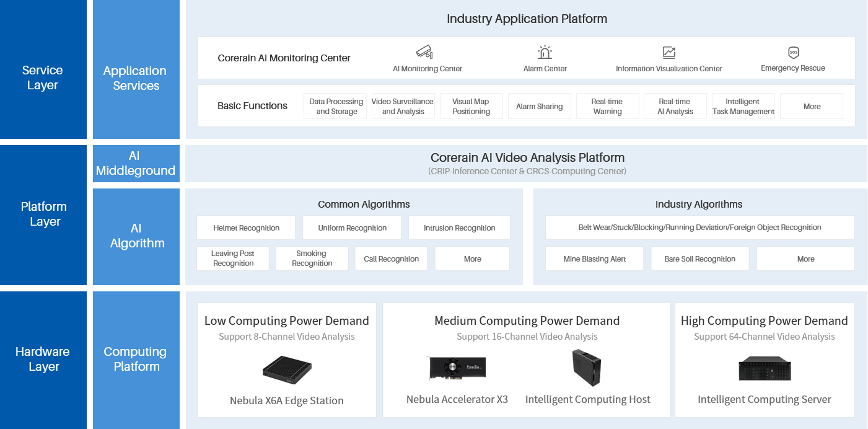Select the Computing Platform sidebar item

[136, 359]
